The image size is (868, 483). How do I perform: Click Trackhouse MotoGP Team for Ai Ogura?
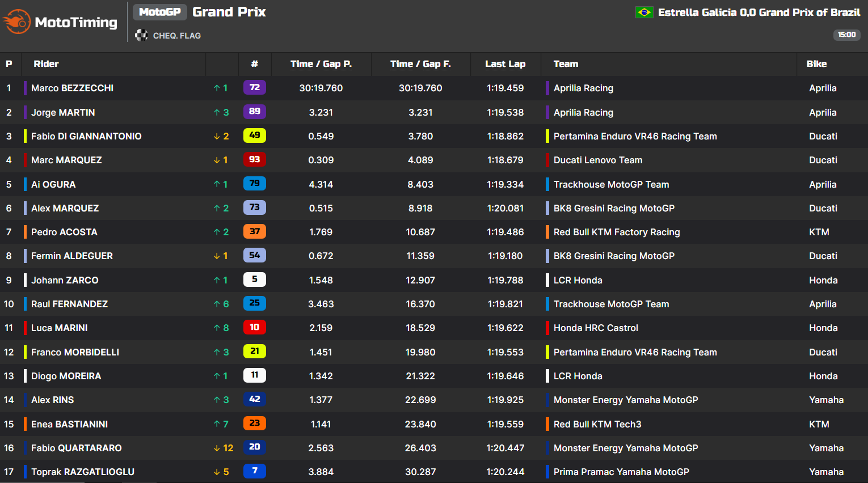[611, 184]
